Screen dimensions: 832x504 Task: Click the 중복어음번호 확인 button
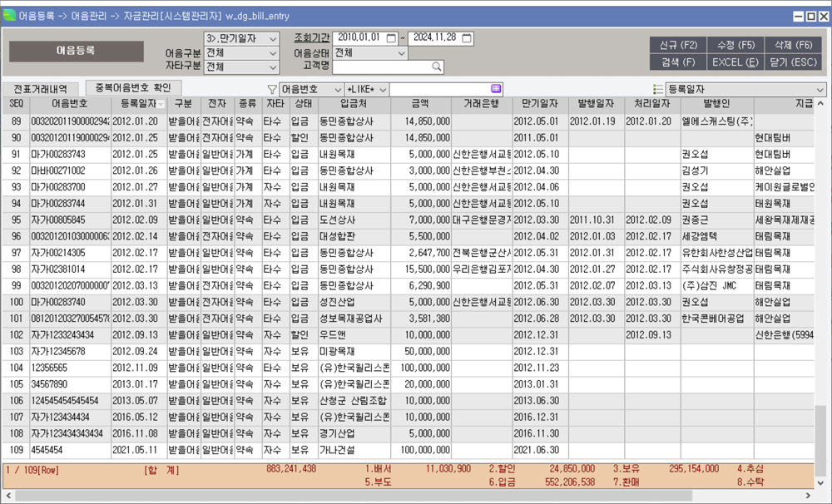point(133,87)
